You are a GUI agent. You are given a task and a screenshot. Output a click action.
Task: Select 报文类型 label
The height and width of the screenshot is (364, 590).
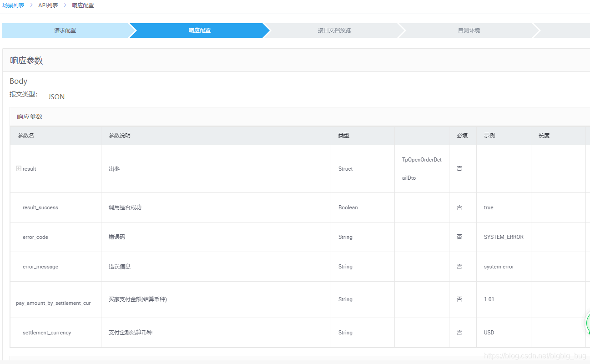[x=24, y=95]
